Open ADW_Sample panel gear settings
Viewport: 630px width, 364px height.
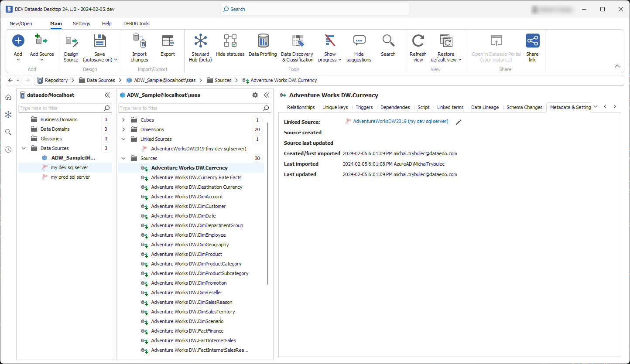(x=255, y=95)
